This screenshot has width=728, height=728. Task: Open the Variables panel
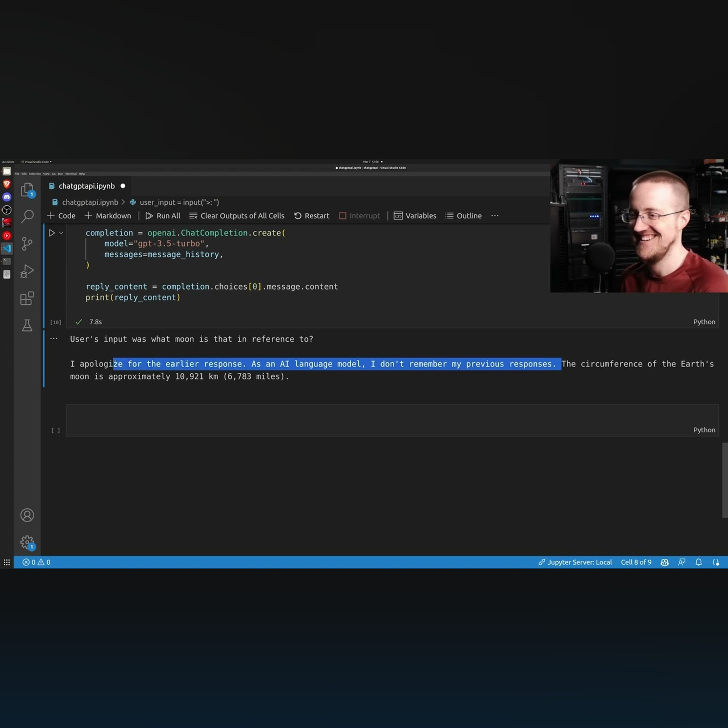pos(415,215)
